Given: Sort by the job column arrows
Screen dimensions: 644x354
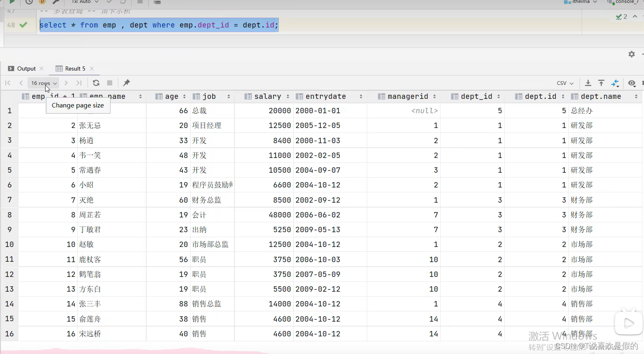Looking at the screenshot, I should coord(229,96).
